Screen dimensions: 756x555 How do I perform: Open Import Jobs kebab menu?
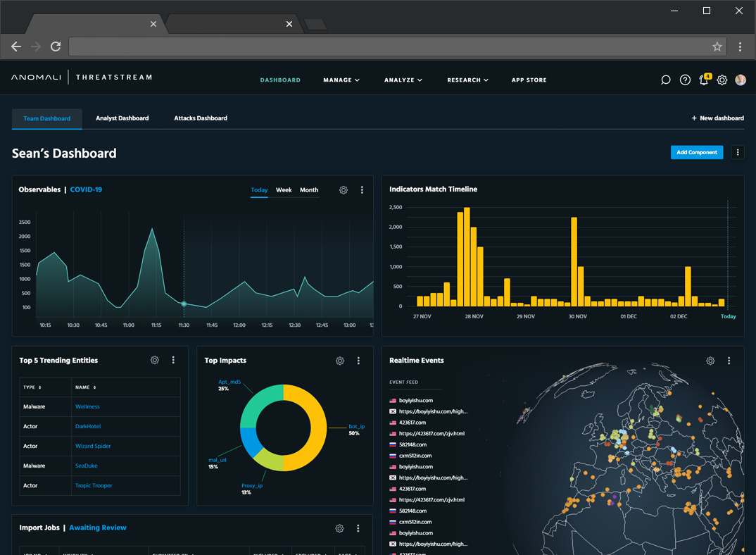pos(358,528)
